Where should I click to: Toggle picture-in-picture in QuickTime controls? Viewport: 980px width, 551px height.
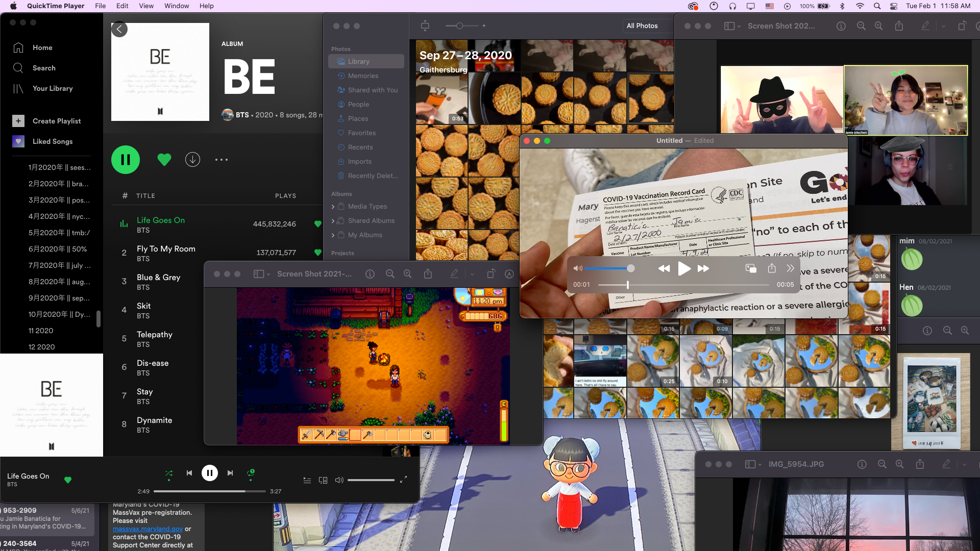click(751, 268)
